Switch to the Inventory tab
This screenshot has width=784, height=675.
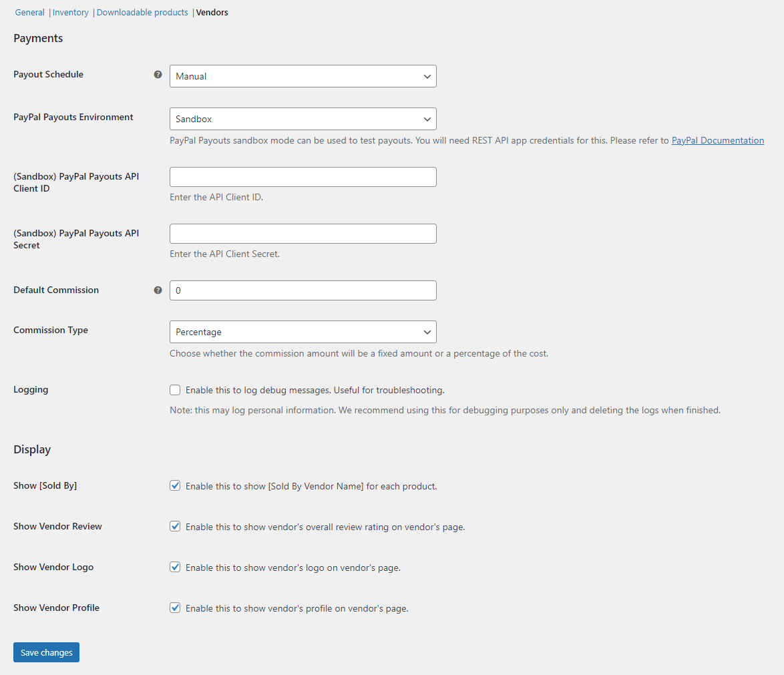click(x=71, y=13)
